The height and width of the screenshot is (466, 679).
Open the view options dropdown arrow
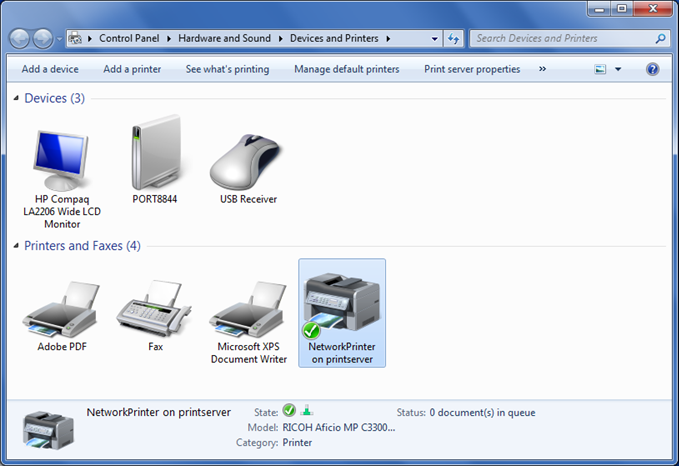[x=618, y=70]
